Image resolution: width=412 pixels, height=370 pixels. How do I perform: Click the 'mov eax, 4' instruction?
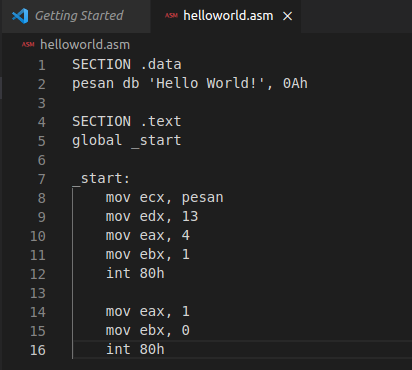pyautogui.click(x=148, y=235)
